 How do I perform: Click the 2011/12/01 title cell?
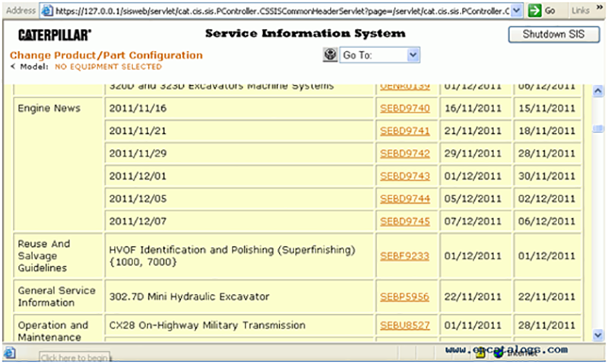tap(239, 176)
